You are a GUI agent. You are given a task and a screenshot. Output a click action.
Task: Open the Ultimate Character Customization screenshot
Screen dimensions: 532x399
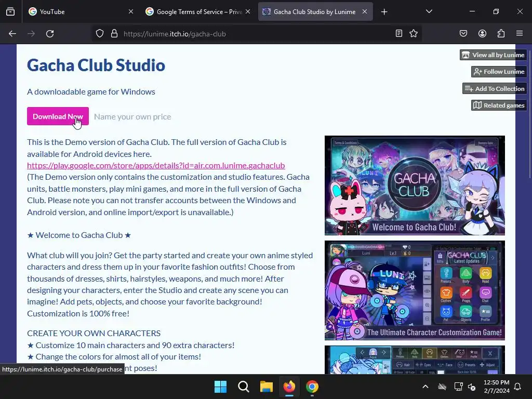coord(415,290)
